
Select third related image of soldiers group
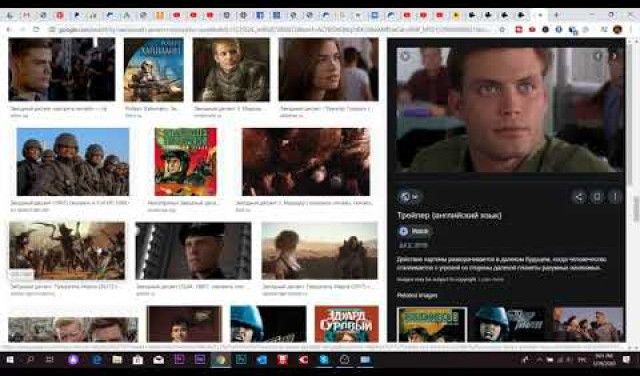[588, 324]
